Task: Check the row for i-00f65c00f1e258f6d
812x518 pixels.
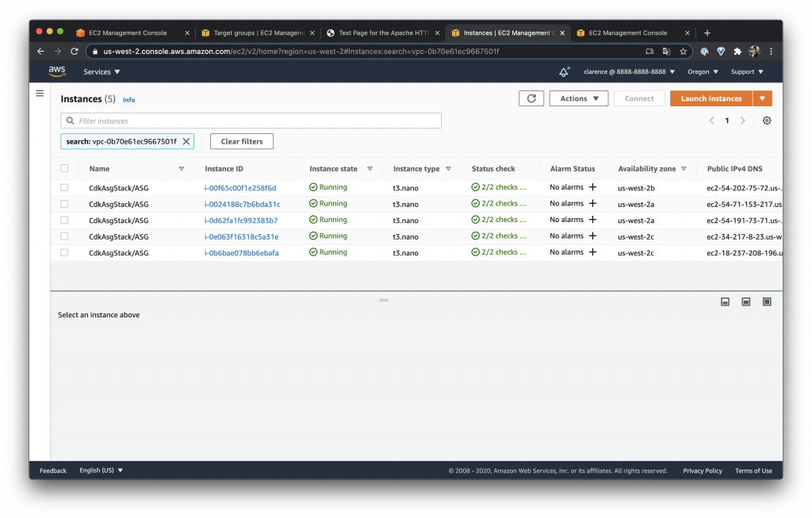Action: [64, 187]
